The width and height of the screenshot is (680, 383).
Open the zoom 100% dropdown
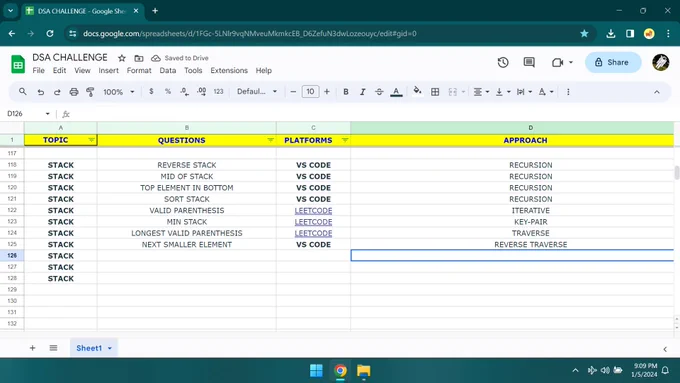[x=118, y=92]
